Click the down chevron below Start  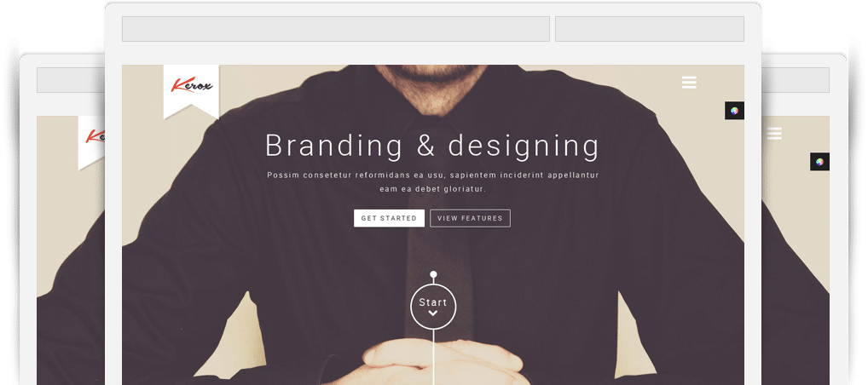pyautogui.click(x=433, y=313)
